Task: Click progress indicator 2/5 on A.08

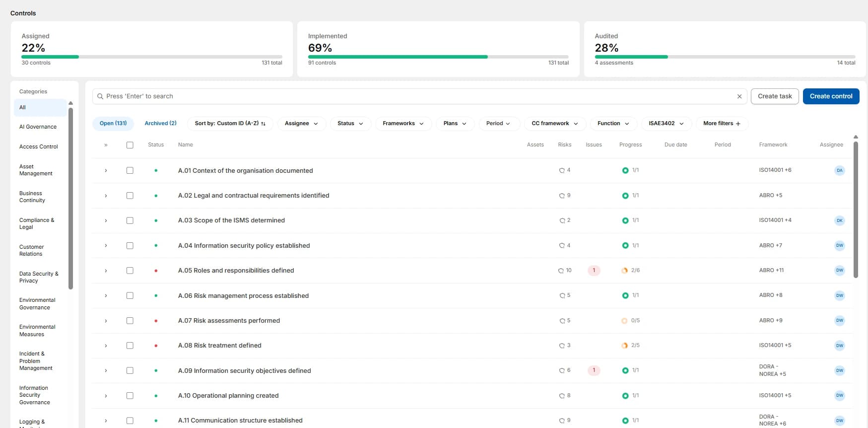Action: [x=631, y=346]
